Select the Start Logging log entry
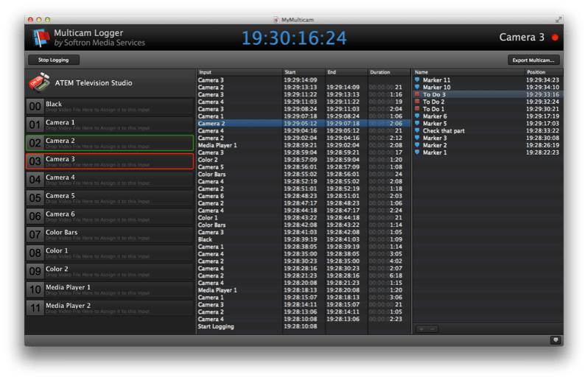 tap(304, 326)
